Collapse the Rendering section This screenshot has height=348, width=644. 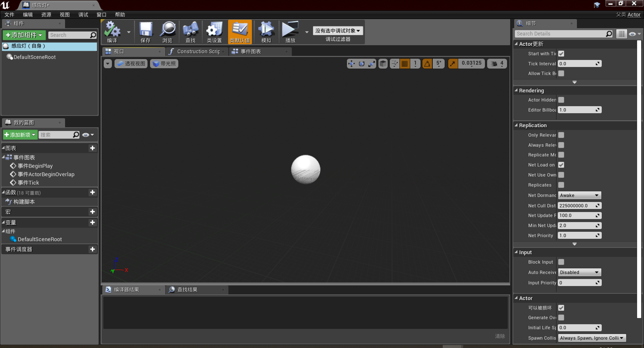click(516, 90)
